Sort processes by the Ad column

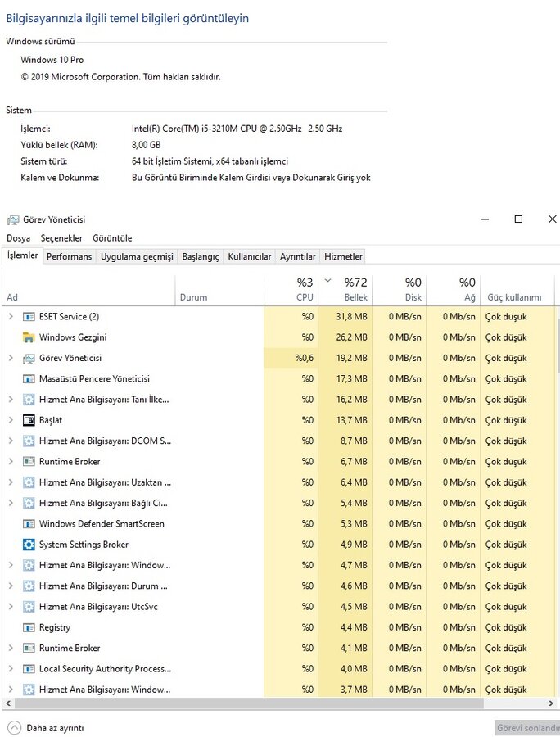(x=88, y=290)
